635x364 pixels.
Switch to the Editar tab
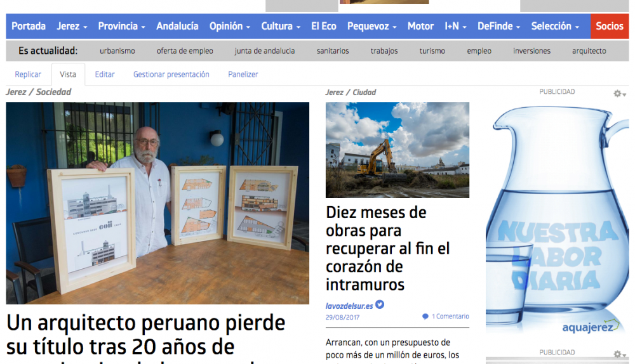click(x=105, y=74)
